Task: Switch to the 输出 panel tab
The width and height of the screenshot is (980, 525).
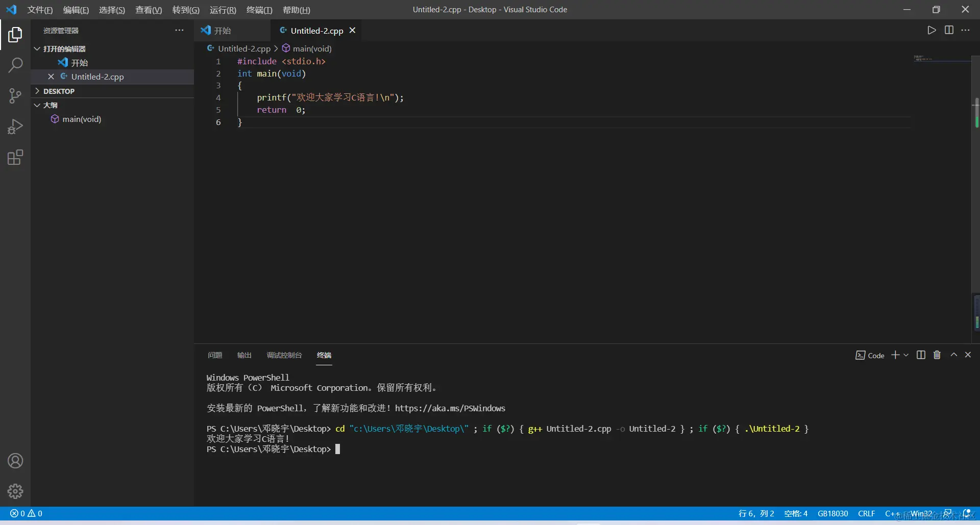Action: tap(244, 355)
